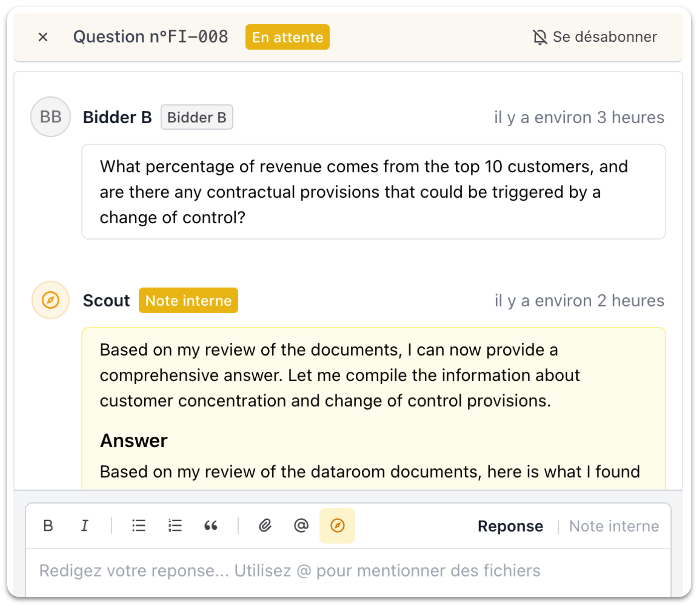Click the crossed-out bell icon
700x608 pixels.
[x=540, y=37]
